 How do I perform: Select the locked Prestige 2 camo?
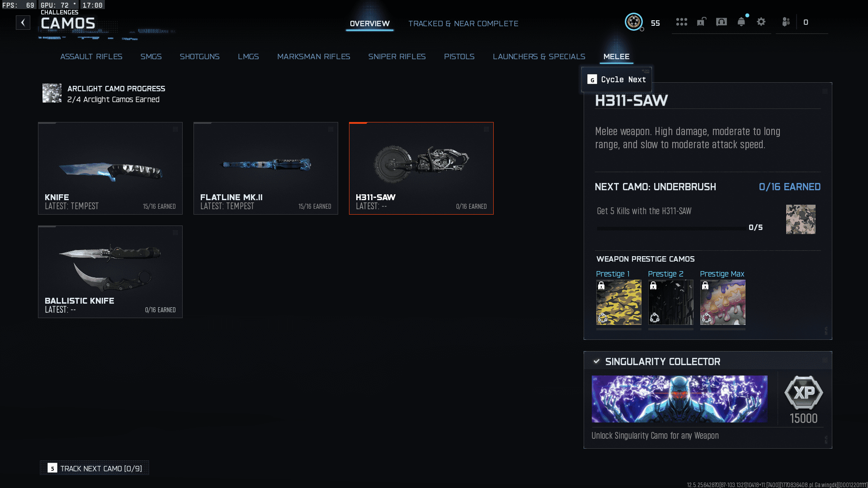670,302
